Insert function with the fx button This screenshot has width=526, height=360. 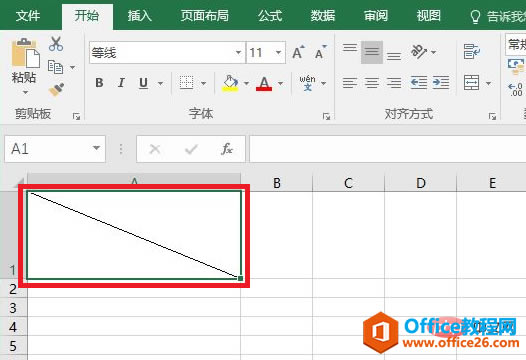click(227, 149)
